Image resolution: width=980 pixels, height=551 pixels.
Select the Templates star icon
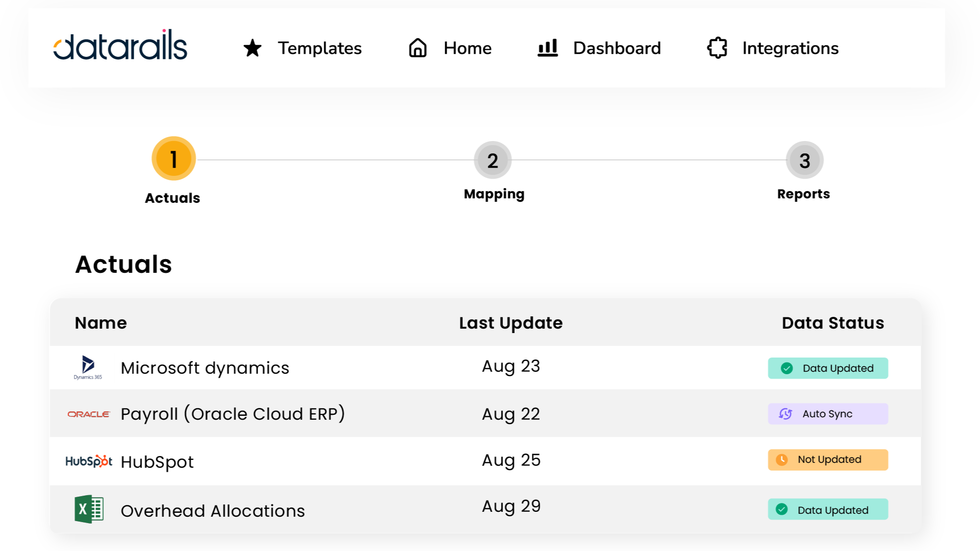252,48
